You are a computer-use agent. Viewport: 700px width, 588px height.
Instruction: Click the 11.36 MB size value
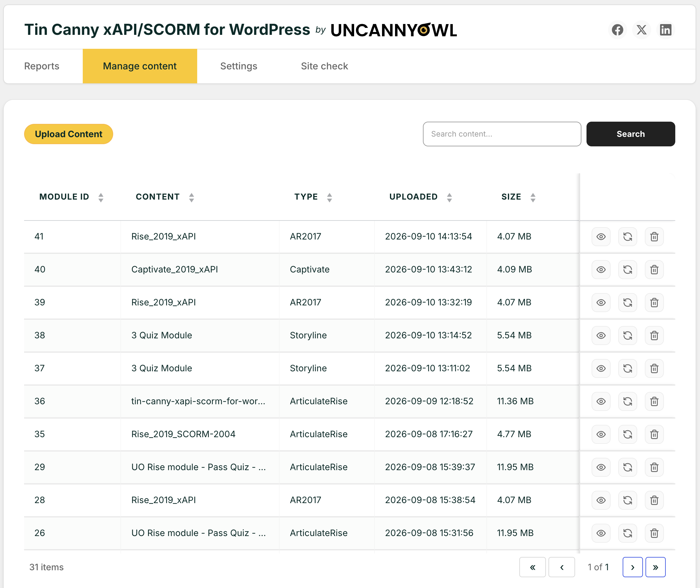pyautogui.click(x=515, y=401)
